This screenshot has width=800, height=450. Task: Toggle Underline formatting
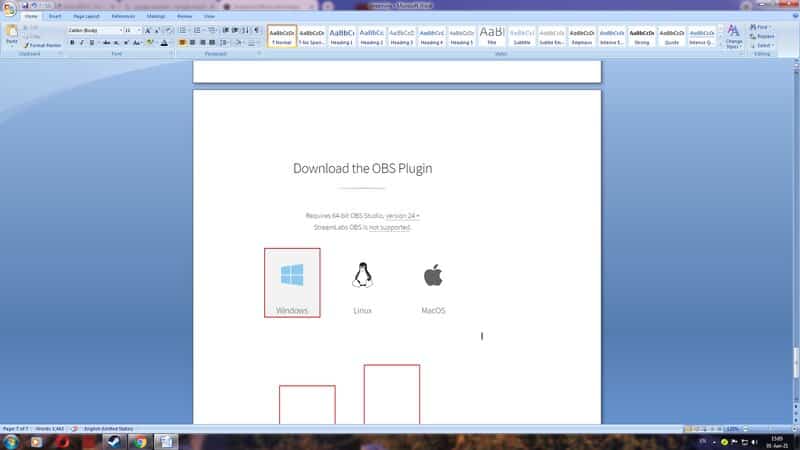coord(92,43)
